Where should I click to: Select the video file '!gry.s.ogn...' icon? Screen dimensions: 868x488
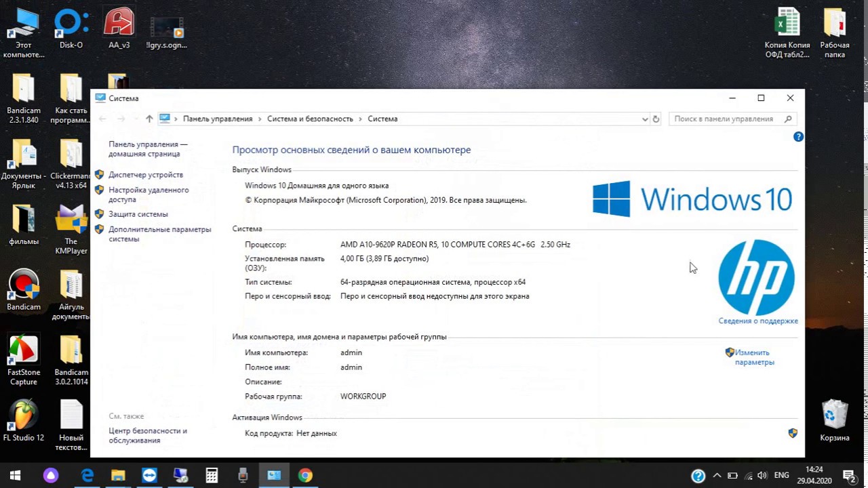(x=166, y=33)
